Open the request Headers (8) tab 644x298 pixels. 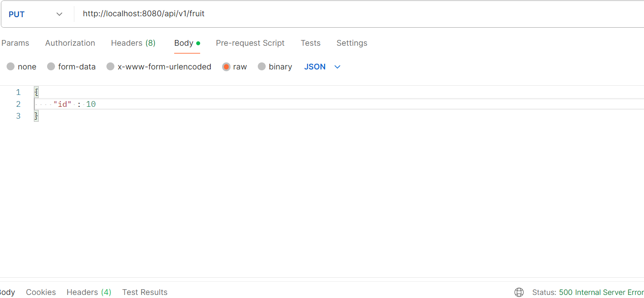133,43
